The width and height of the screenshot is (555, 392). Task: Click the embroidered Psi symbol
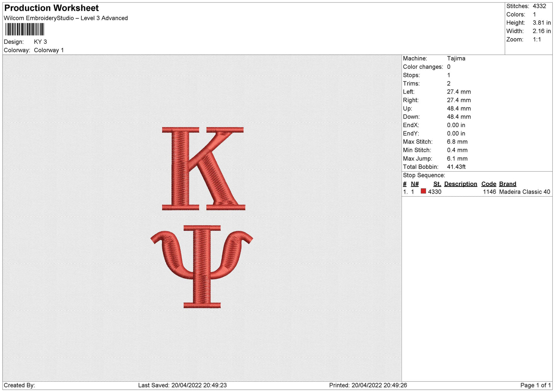[202, 267]
